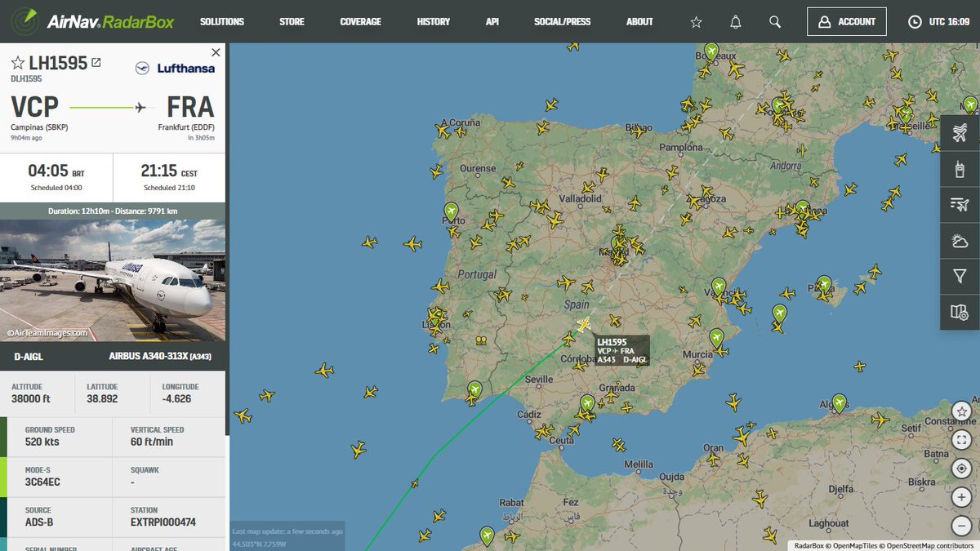Click the green airport pin near Murcia

tap(716, 337)
